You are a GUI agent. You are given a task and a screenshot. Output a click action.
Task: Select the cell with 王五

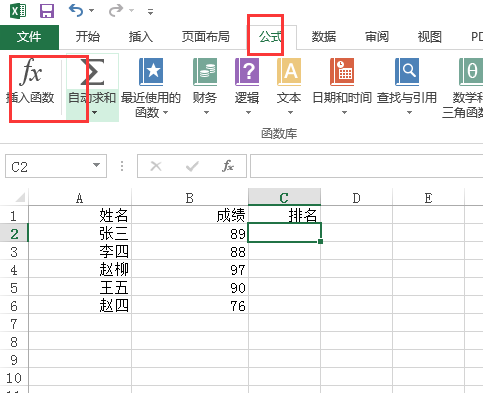(x=80, y=287)
